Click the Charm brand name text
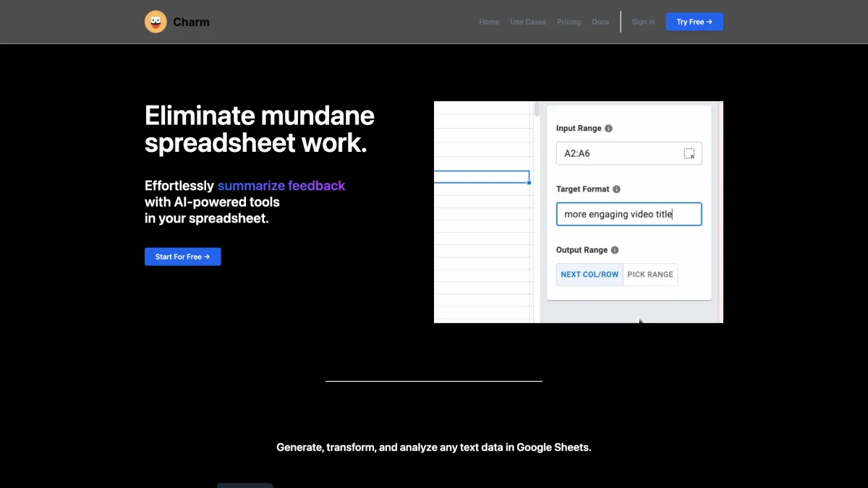The height and width of the screenshot is (488, 868). point(191,22)
